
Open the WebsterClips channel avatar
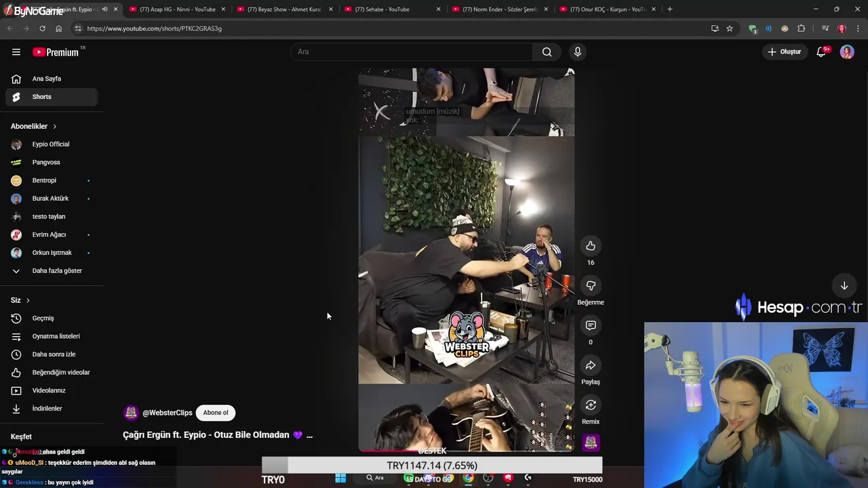coord(131,413)
